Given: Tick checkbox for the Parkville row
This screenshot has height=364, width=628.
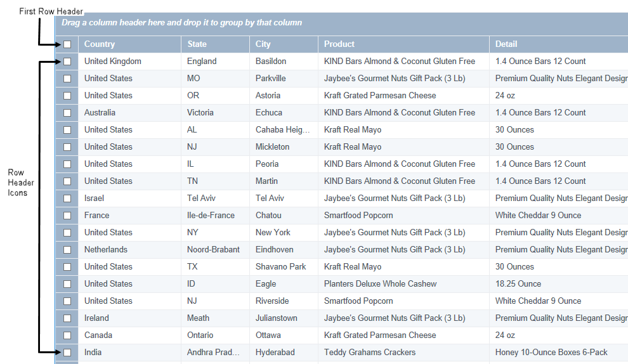Looking at the screenshot, I should coord(67,79).
